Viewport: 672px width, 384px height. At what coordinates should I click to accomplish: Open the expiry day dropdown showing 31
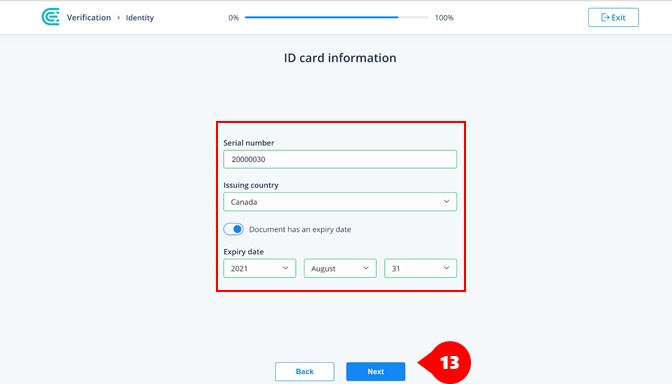(x=420, y=268)
